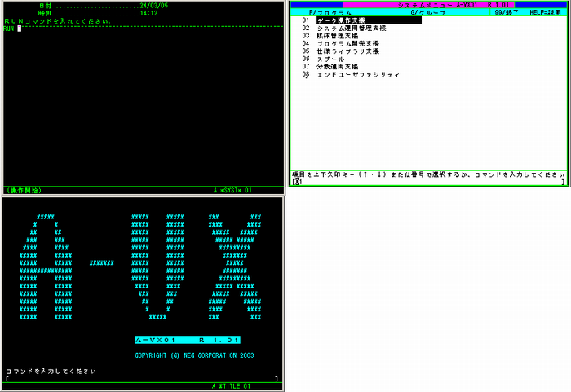Image resolution: width=571 pixels, height=392 pixels.
Task: Click the A *SYST* 01 status label
Action: point(232,191)
